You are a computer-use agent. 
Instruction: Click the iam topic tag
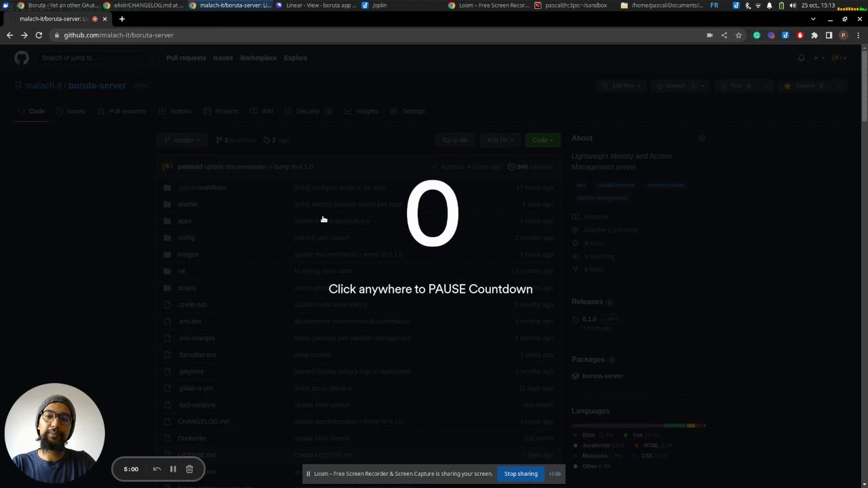tap(581, 185)
